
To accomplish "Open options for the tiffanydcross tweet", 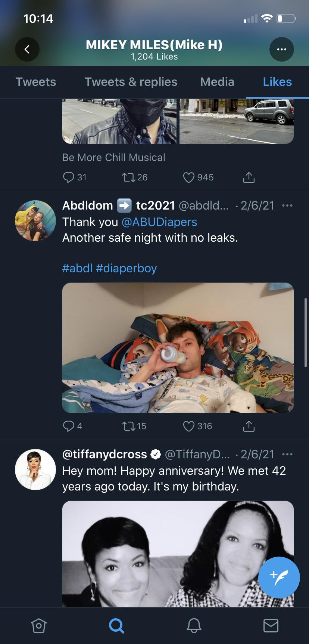I will (x=287, y=454).
